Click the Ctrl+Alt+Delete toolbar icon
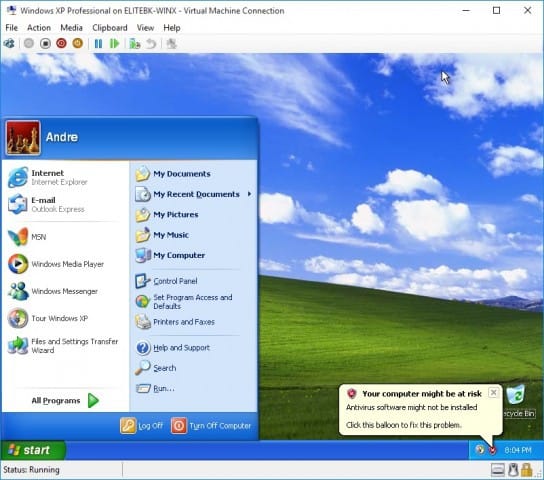Image resolution: width=544 pixels, height=480 pixels. click(9, 43)
